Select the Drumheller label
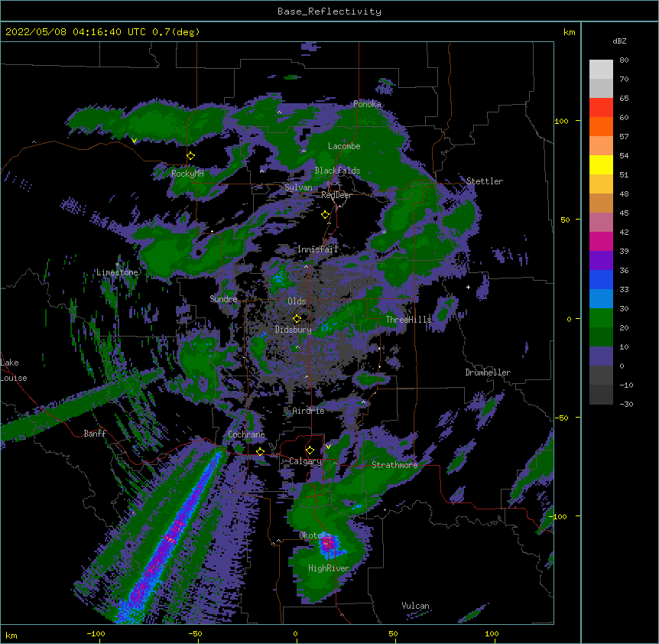 [488, 372]
